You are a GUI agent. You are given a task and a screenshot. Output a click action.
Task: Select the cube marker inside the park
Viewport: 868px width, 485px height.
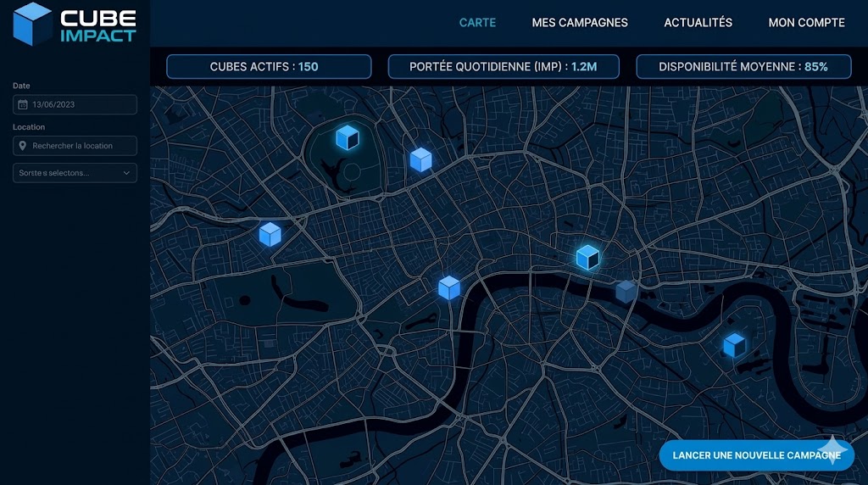(x=347, y=137)
